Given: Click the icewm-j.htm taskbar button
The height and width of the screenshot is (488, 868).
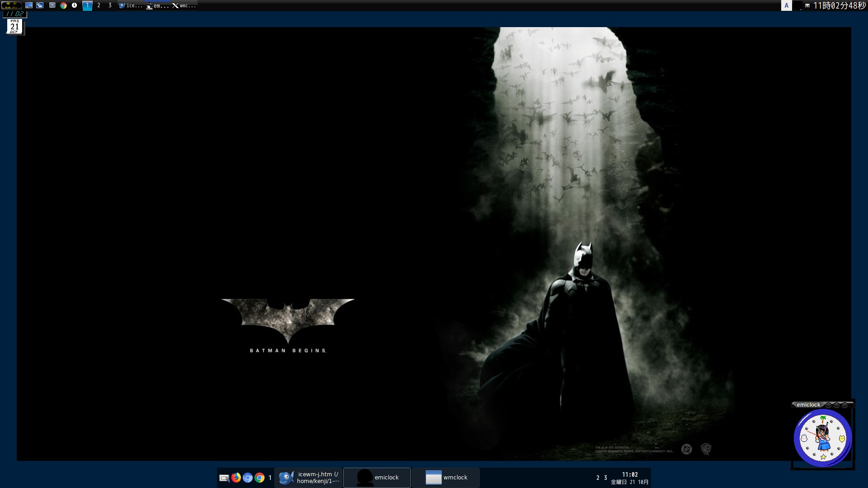Looking at the screenshot, I should pos(316,478).
